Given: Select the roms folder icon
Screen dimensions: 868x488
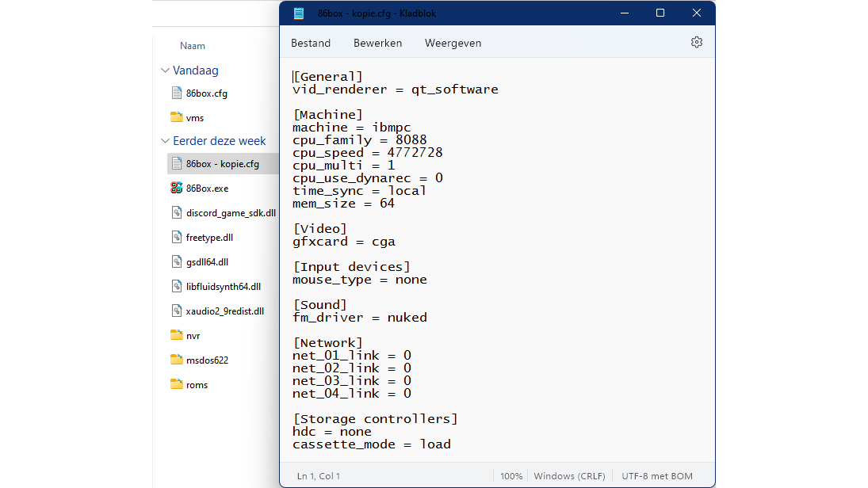Looking at the screenshot, I should coord(177,384).
